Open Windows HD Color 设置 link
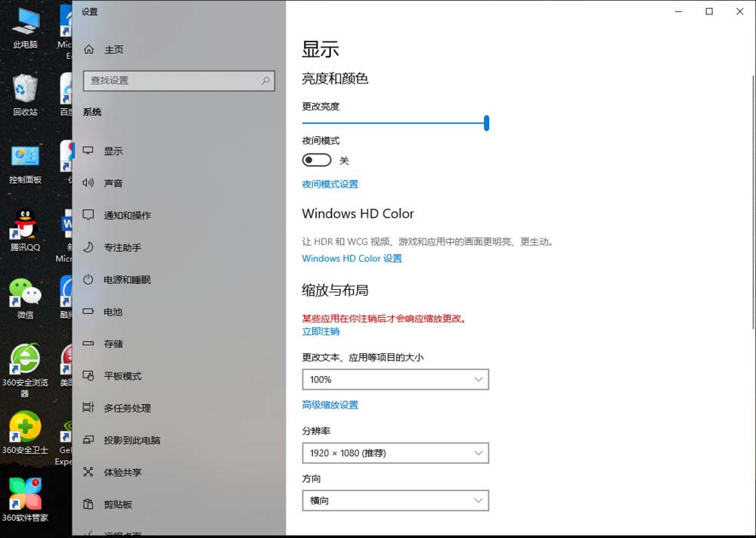Image resolution: width=756 pixels, height=538 pixels. tap(352, 259)
